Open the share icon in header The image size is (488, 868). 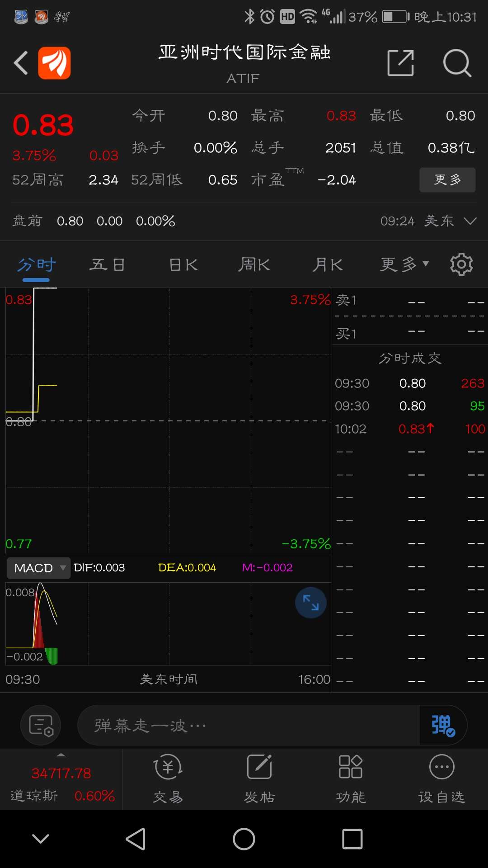pyautogui.click(x=401, y=63)
